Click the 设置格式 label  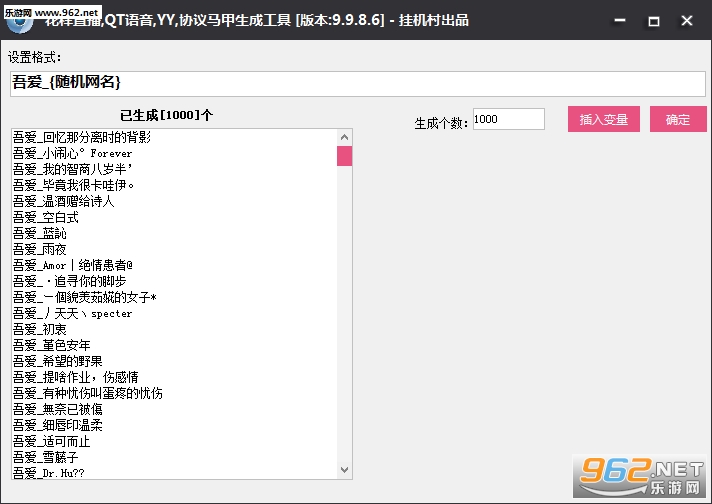click(34, 57)
